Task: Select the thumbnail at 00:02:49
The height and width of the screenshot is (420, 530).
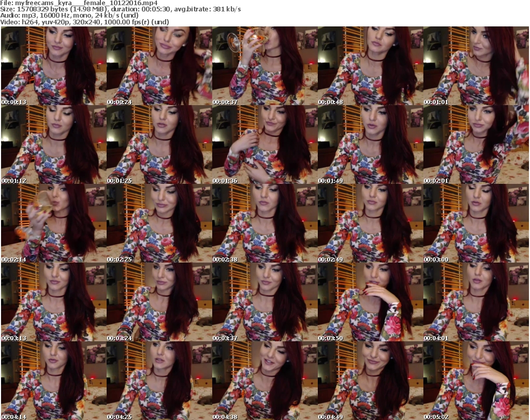Action: click(x=370, y=223)
